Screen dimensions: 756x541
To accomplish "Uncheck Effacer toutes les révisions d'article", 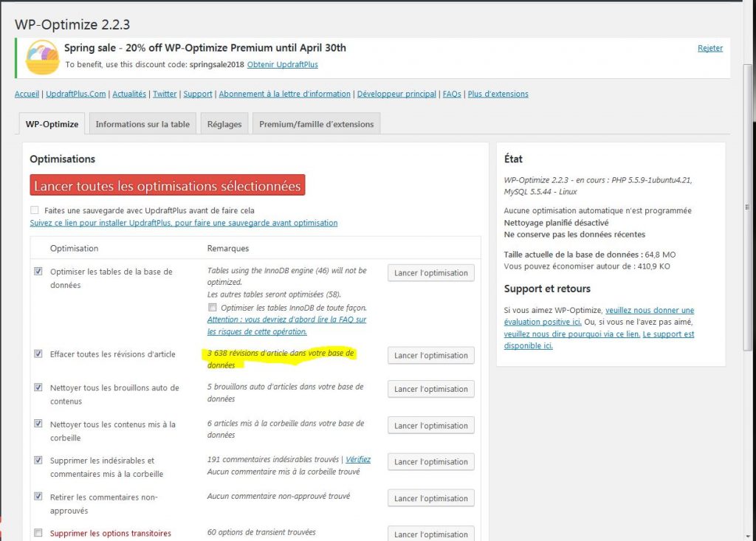I will (x=38, y=354).
